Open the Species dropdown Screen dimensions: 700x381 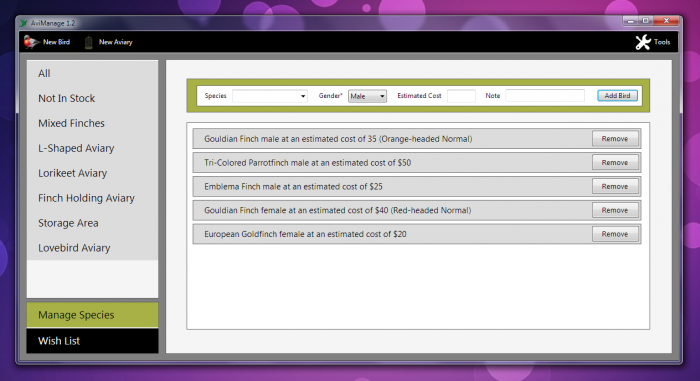tap(270, 96)
